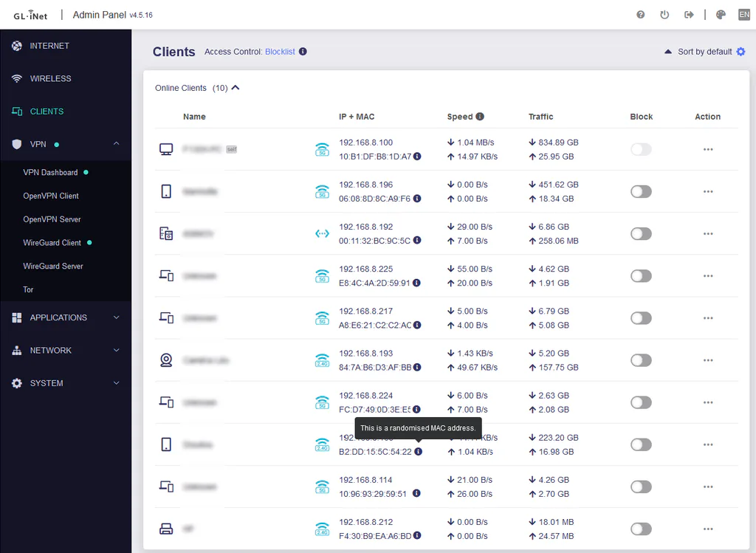Click the reboot power icon in header
756x553 pixels.
pos(664,15)
